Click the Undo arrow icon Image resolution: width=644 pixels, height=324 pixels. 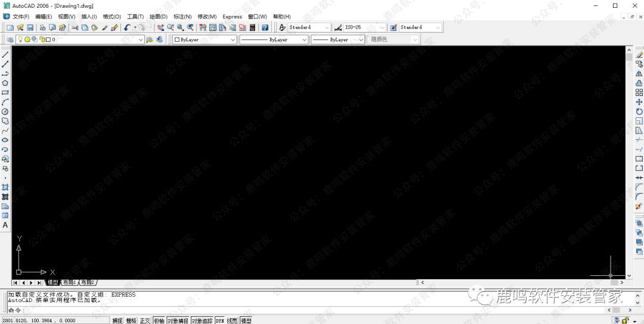click(127, 27)
